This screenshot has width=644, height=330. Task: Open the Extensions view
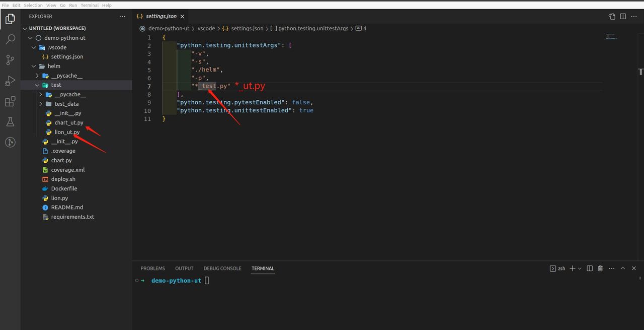pyautogui.click(x=10, y=102)
